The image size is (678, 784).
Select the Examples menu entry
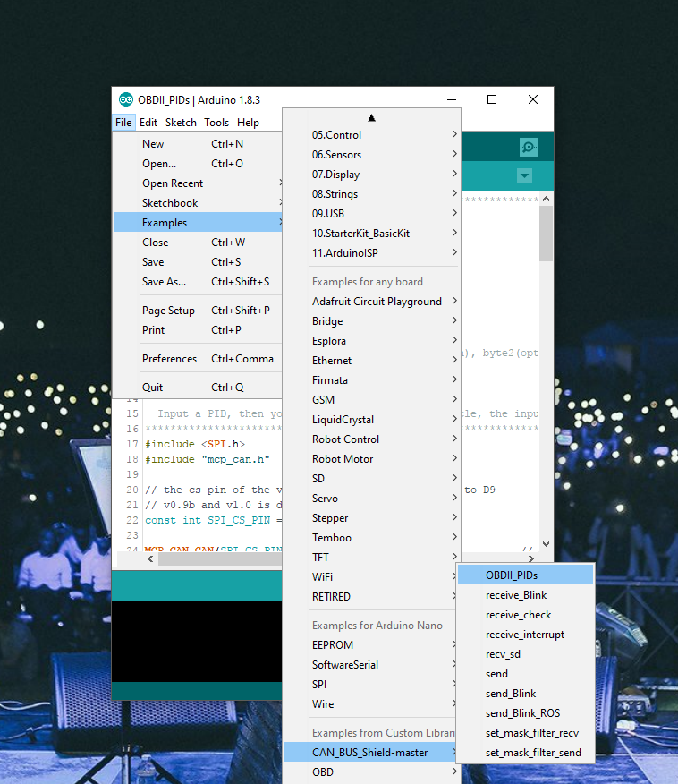[199, 223]
